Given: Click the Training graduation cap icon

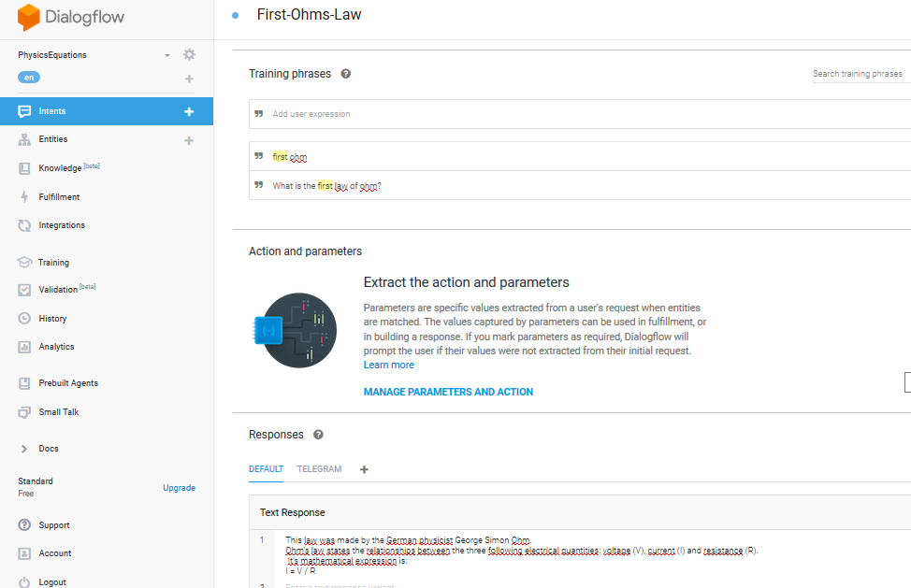Looking at the screenshot, I should 24,263.
